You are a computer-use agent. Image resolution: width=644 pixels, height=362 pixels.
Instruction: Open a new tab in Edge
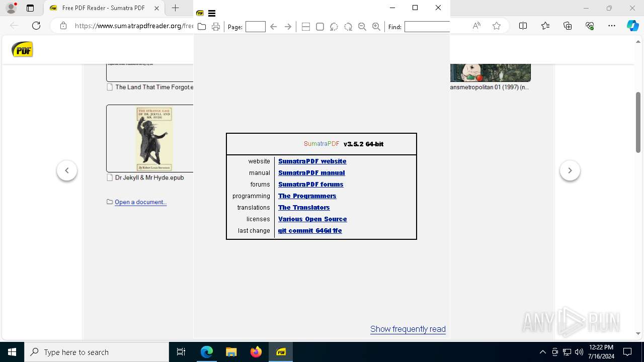coord(176,8)
